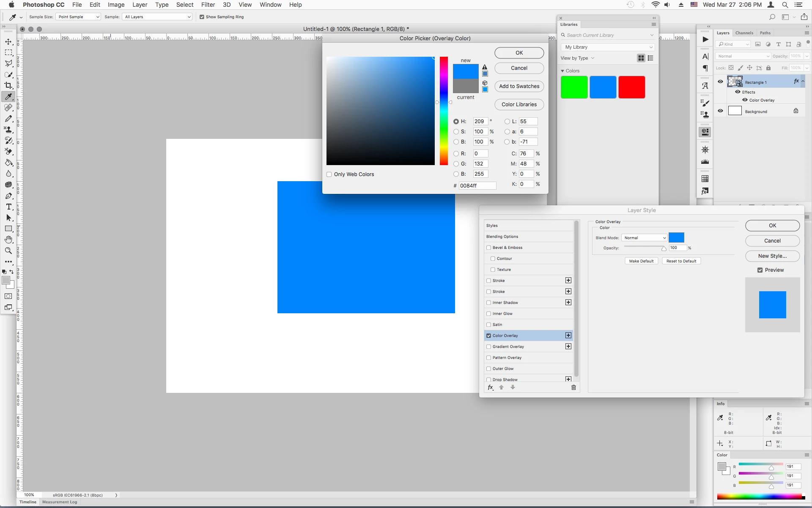Open the Sample Size dropdown
This screenshot has height=508, width=812.
[79, 17]
